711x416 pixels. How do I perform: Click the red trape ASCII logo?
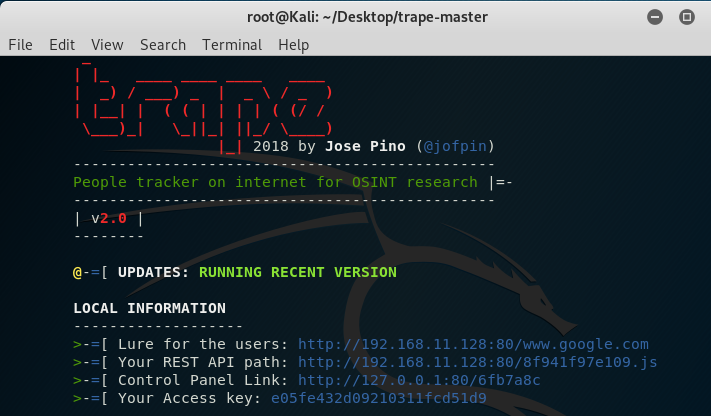(x=203, y=107)
